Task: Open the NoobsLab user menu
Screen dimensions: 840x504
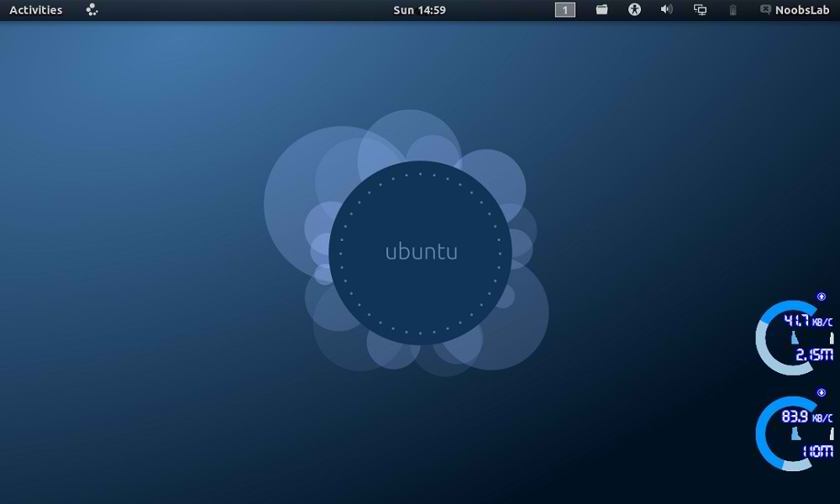Action: point(795,10)
